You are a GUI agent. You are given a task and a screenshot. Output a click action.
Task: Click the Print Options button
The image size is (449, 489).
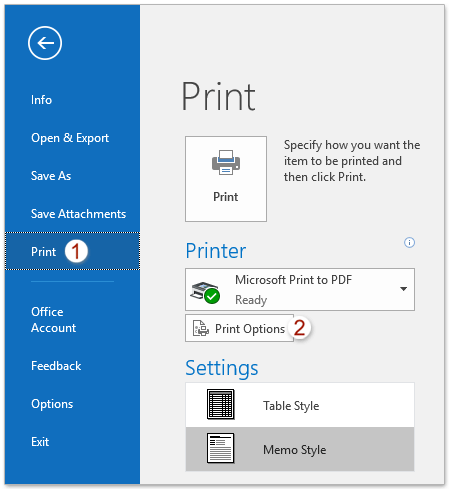(239, 328)
